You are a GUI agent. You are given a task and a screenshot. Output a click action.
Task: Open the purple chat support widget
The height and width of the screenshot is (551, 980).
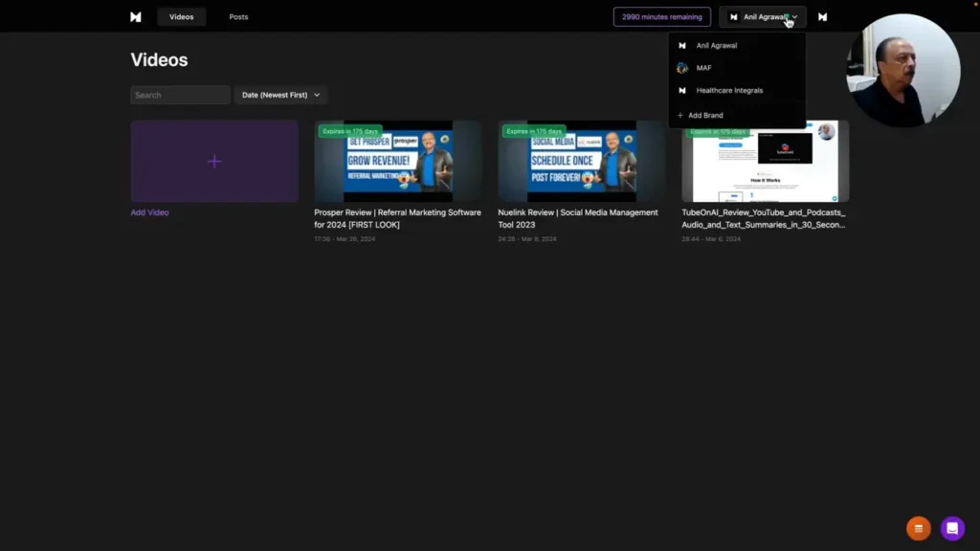click(952, 528)
